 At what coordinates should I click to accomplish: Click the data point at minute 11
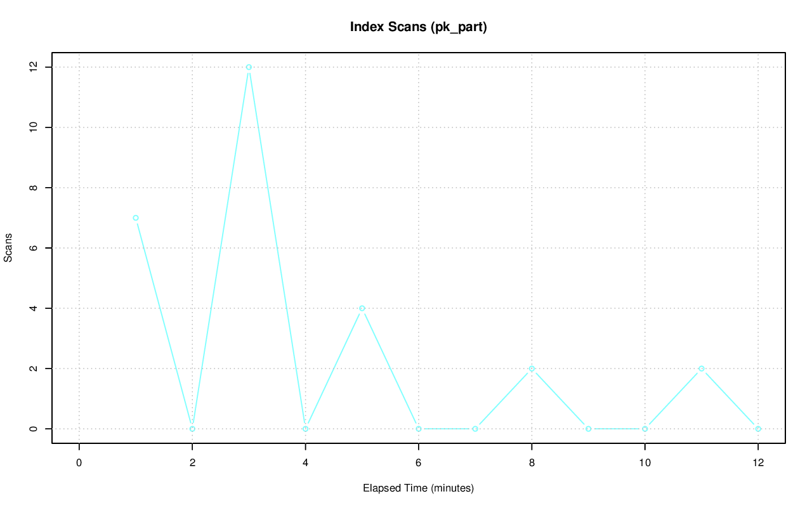point(702,368)
